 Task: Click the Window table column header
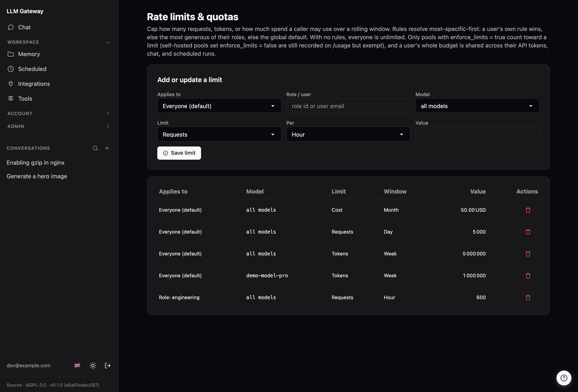point(395,191)
